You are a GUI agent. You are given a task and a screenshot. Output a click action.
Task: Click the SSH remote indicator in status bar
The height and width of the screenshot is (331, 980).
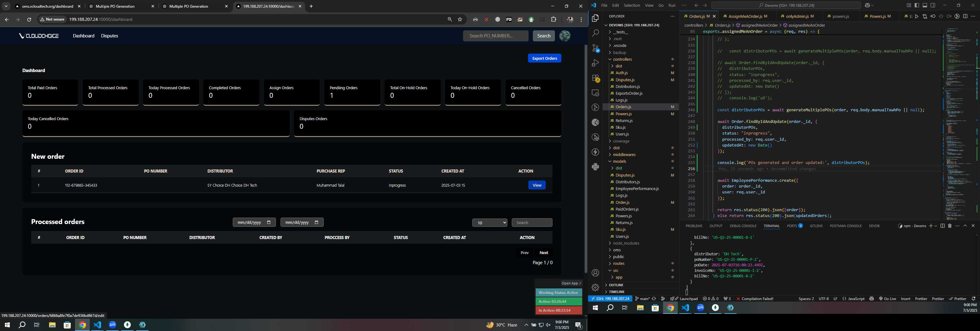click(610, 299)
